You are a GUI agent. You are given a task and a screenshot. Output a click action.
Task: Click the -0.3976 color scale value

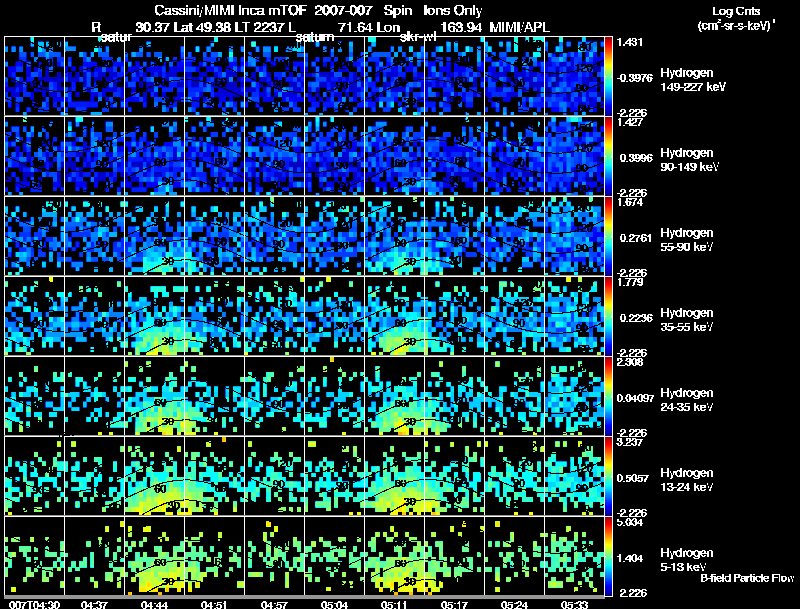click(x=635, y=78)
